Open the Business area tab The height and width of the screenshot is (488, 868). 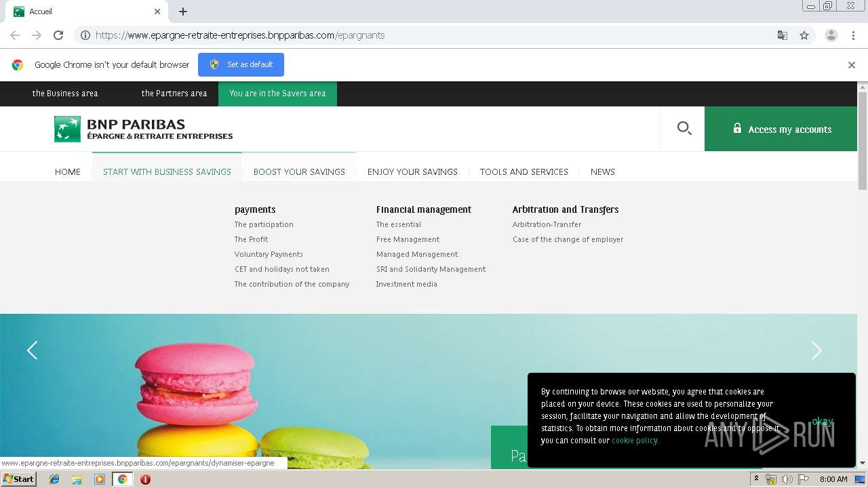65,94
